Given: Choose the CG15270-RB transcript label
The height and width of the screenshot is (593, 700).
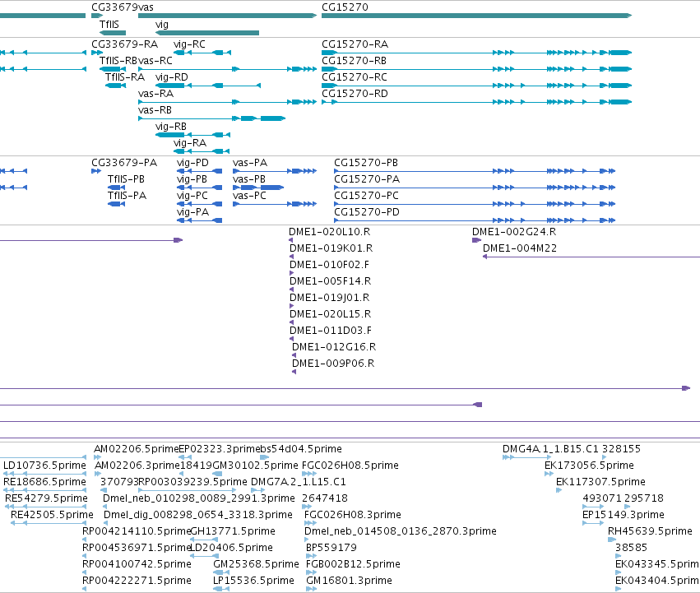Looking at the screenshot, I should pyautogui.click(x=354, y=61).
